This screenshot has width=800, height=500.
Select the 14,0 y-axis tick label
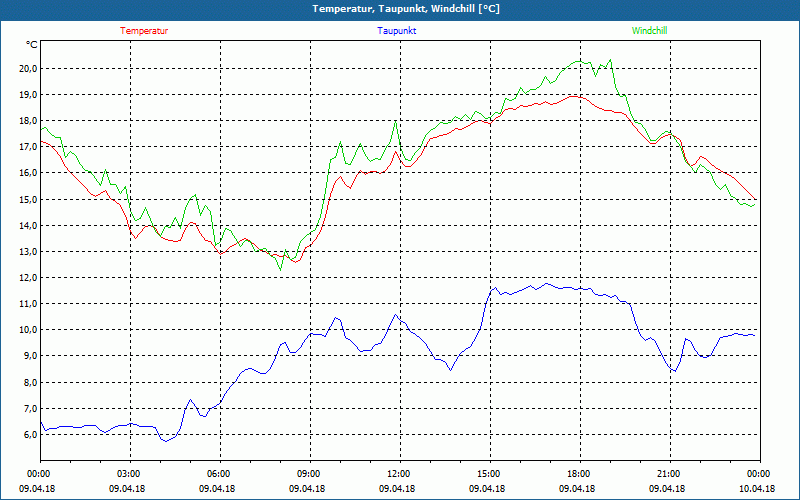tap(26, 226)
